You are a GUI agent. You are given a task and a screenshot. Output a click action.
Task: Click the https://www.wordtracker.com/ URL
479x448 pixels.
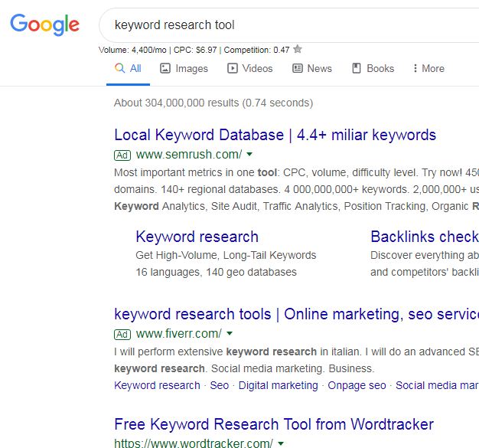pos(194,443)
